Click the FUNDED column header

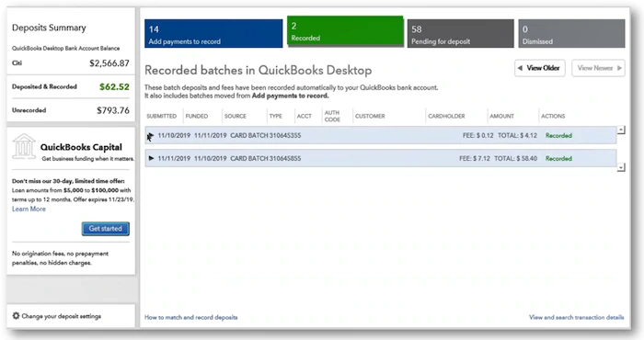197,116
